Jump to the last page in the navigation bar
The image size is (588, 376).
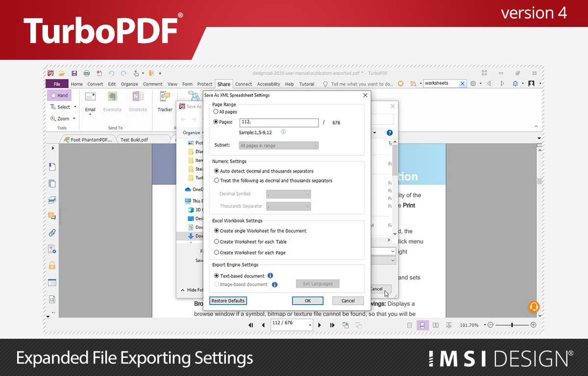tap(332, 325)
